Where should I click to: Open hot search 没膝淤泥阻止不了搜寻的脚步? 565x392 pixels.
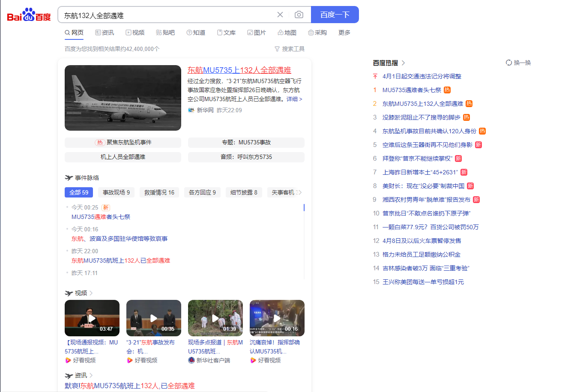pyautogui.click(x=422, y=117)
